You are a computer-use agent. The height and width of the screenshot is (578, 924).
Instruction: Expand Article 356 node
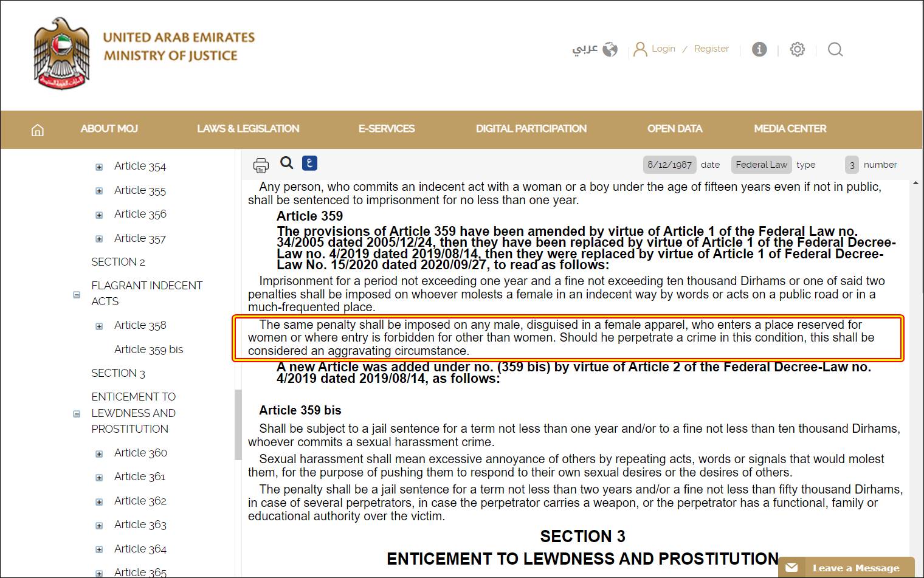99,215
